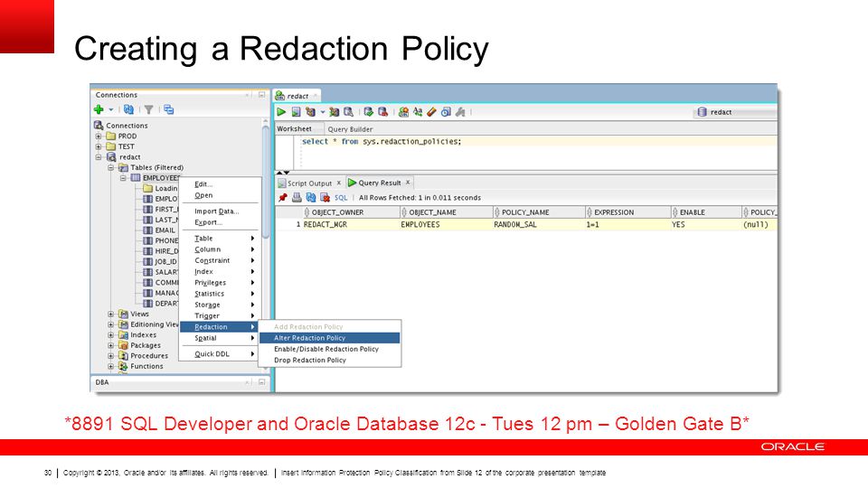Click the To Upper/Lower/InitCap icon
The height and width of the screenshot is (488, 868).
(418, 112)
